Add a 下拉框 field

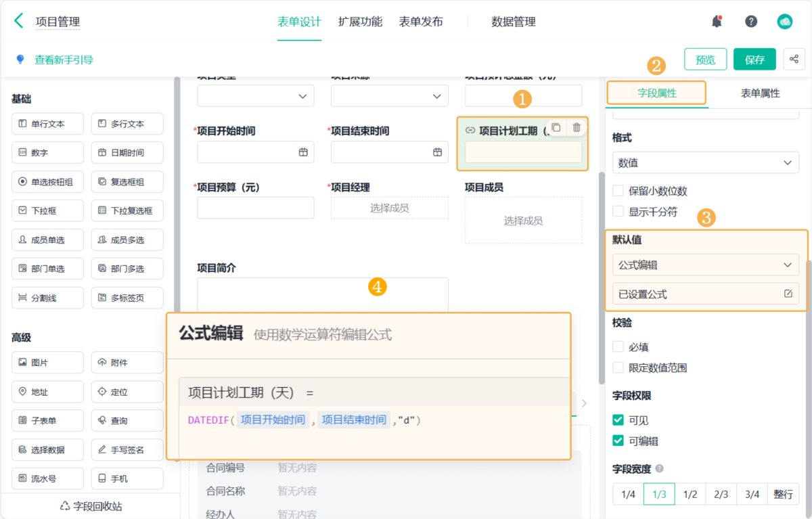click(x=47, y=210)
